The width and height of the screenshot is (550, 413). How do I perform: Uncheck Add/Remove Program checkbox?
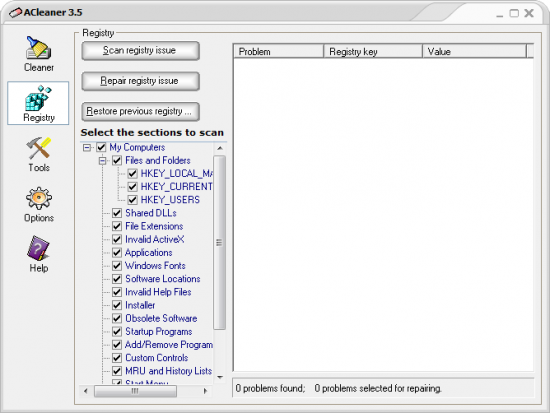[x=117, y=345]
